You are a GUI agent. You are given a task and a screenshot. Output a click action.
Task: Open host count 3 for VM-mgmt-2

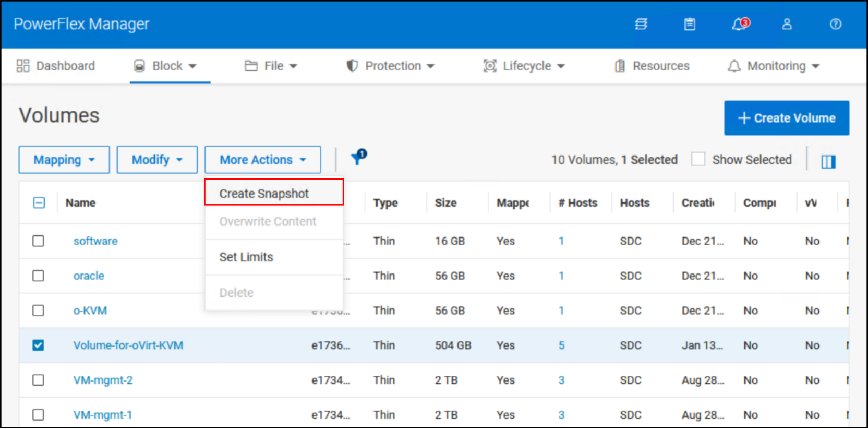(562, 380)
